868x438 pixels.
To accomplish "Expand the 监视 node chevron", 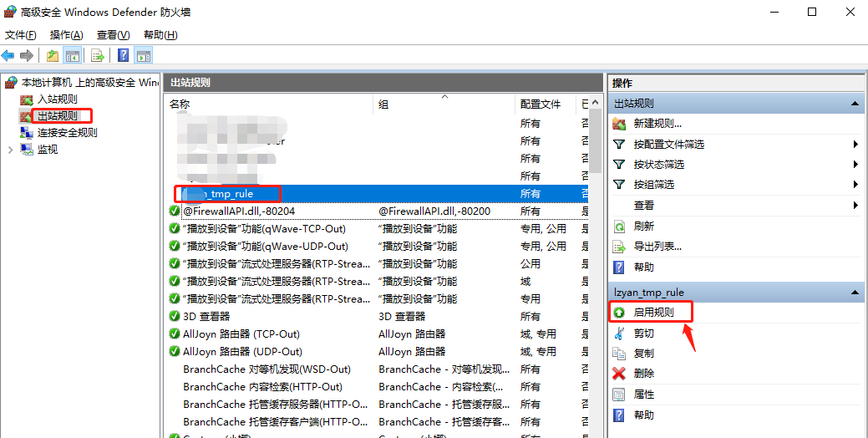I will (11, 150).
